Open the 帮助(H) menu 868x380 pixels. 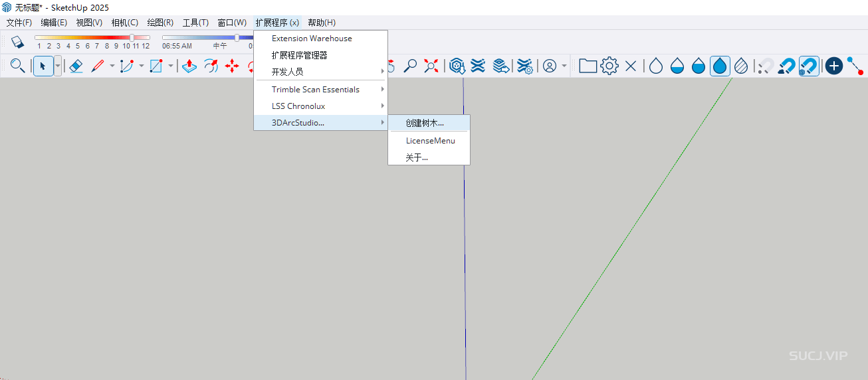coord(322,23)
